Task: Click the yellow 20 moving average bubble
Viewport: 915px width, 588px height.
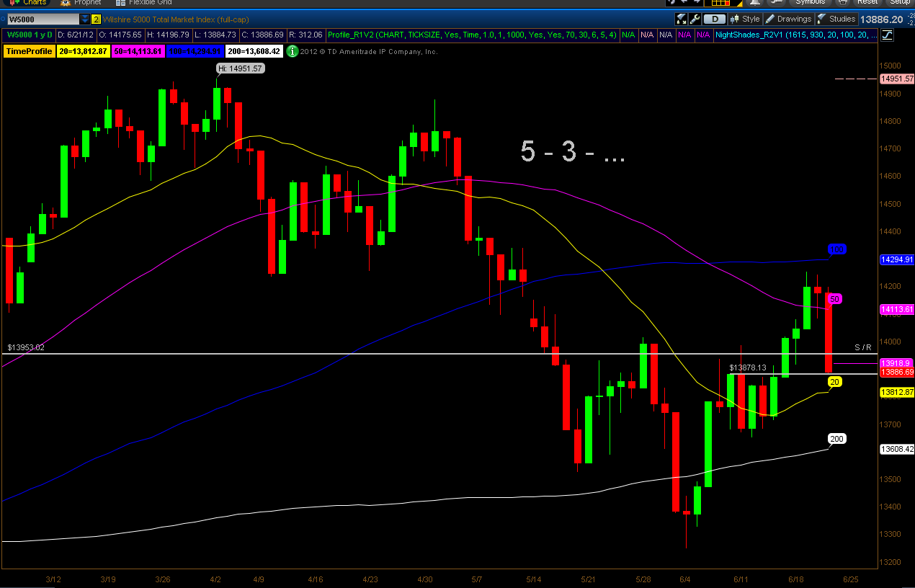Action: coord(836,382)
